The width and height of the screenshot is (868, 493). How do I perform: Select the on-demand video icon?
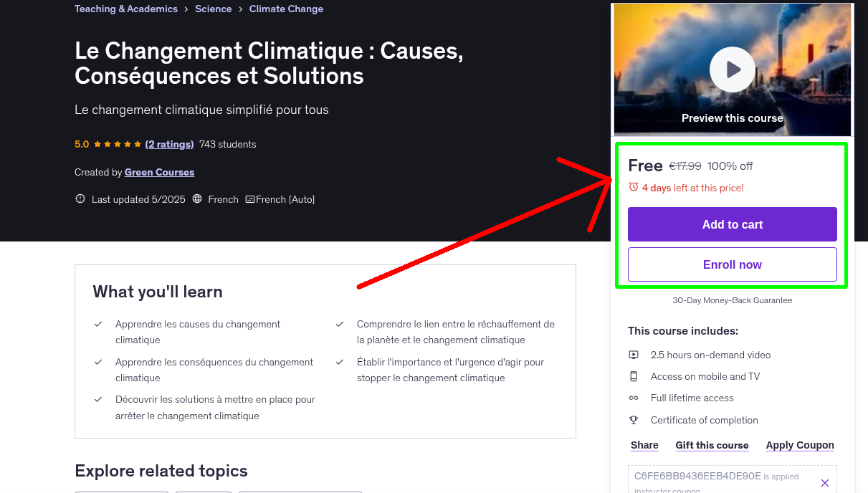tap(634, 354)
